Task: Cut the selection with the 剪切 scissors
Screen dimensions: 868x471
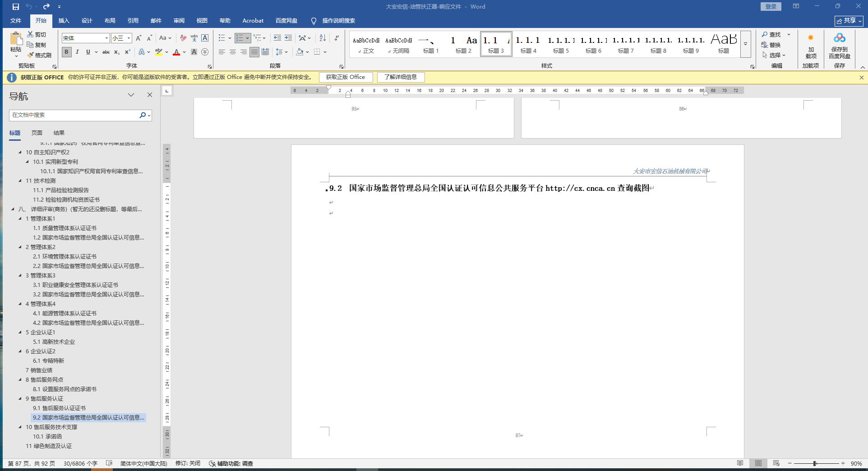Action: 37,34
